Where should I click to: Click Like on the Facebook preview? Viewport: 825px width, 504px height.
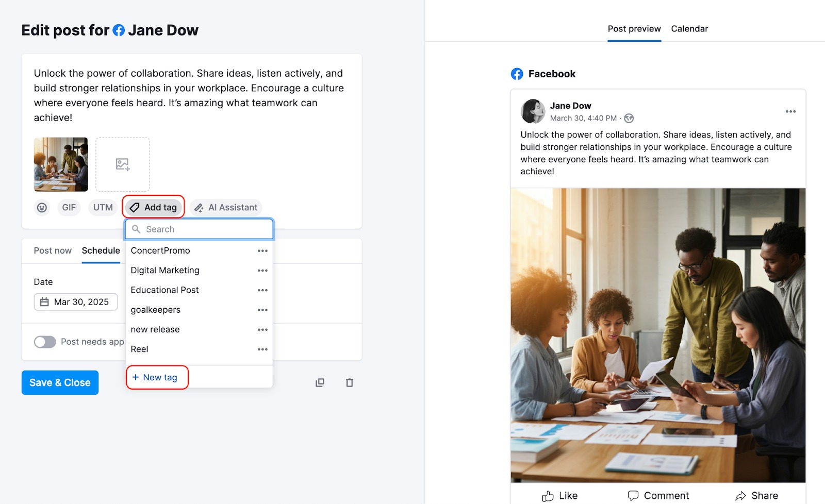point(559,495)
